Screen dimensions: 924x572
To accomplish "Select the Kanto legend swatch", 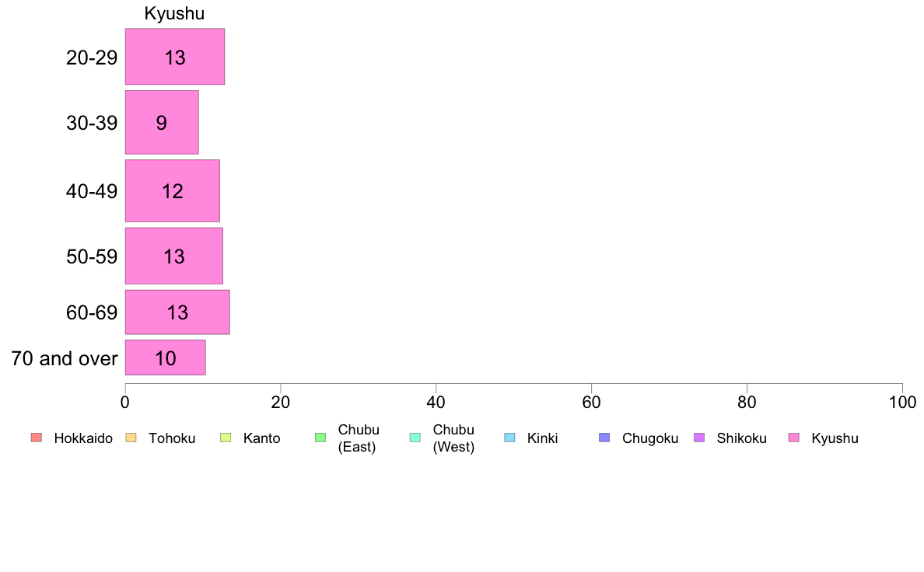I will point(226,438).
